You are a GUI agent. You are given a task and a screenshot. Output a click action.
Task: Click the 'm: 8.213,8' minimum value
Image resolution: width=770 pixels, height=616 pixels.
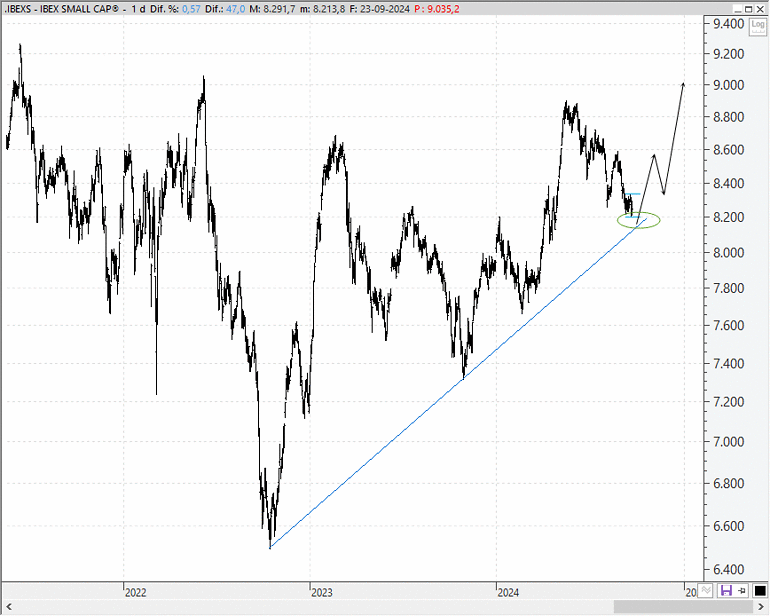(x=322, y=9)
